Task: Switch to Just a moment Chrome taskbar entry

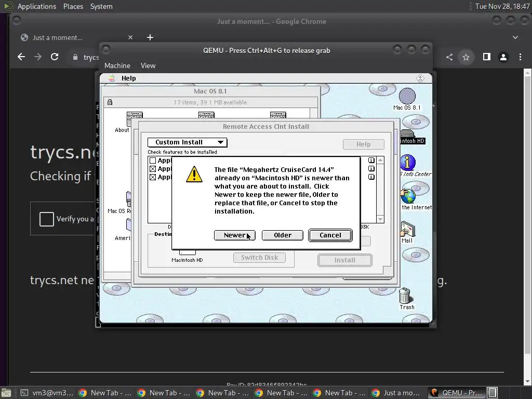Action: [x=397, y=393]
